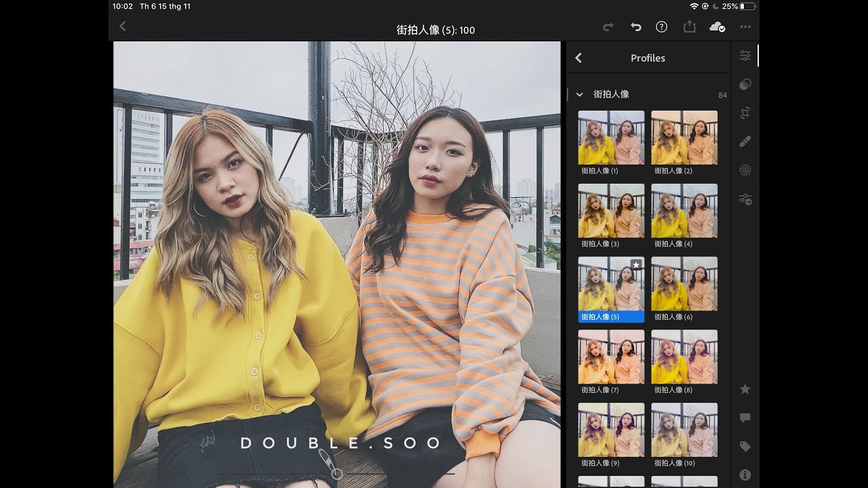
Task: Go back using the top-left chevron
Action: coord(123,26)
